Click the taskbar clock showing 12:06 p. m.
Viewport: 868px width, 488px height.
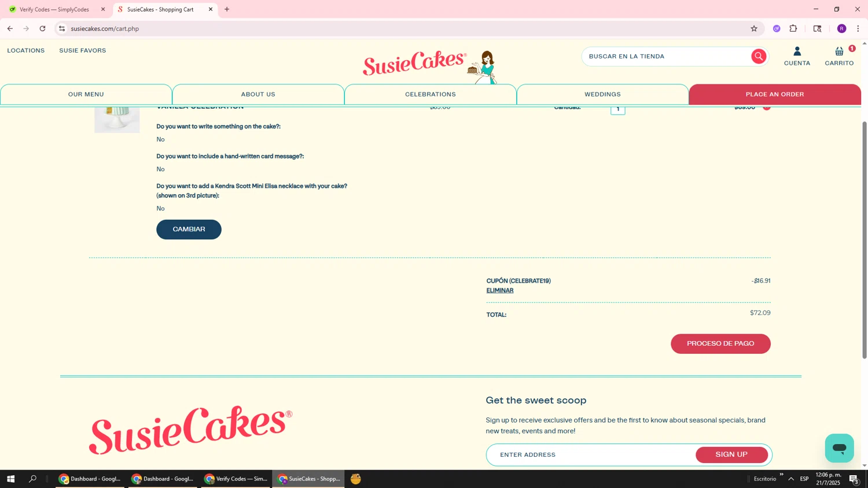[828, 479]
